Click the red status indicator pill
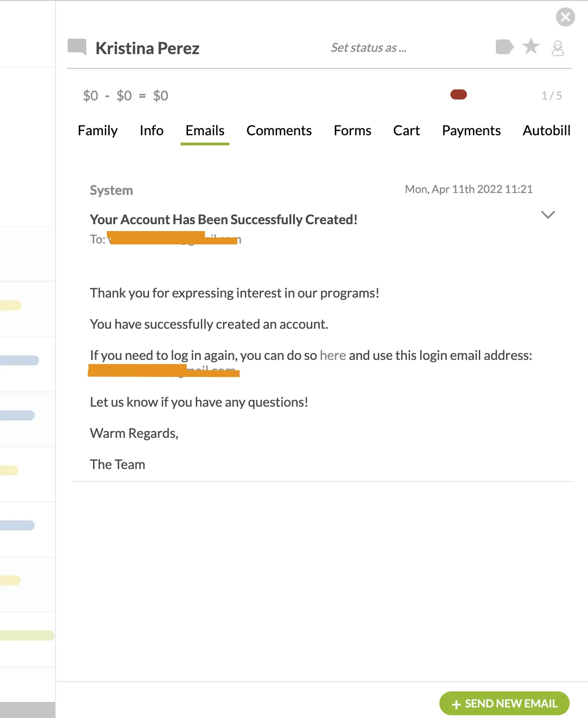The width and height of the screenshot is (588, 718). coord(459,94)
